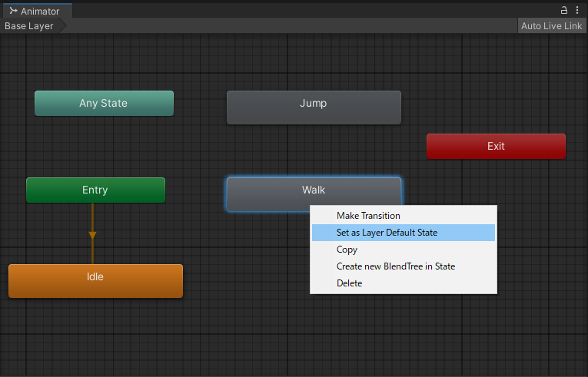
Task: Select the red Exit node
Action: pyautogui.click(x=496, y=146)
